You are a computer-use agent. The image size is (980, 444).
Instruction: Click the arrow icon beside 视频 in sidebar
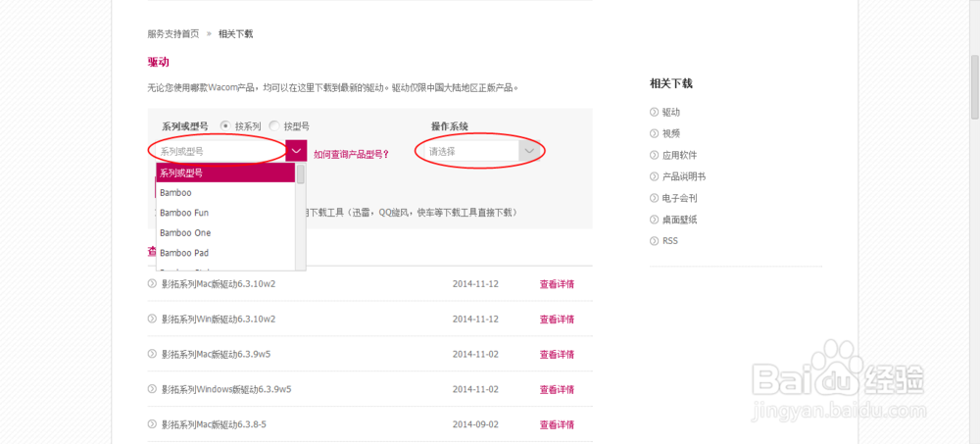coord(654,134)
